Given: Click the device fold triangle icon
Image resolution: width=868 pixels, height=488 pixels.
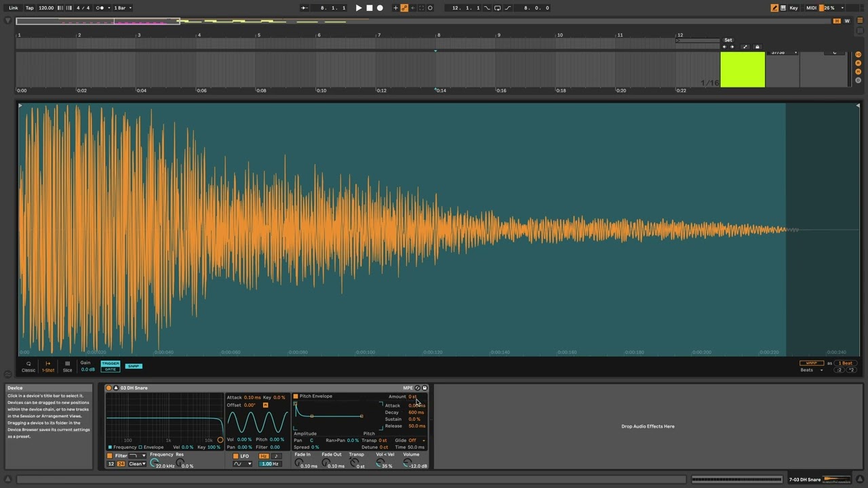Looking at the screenshot, I should pos(115,388).
